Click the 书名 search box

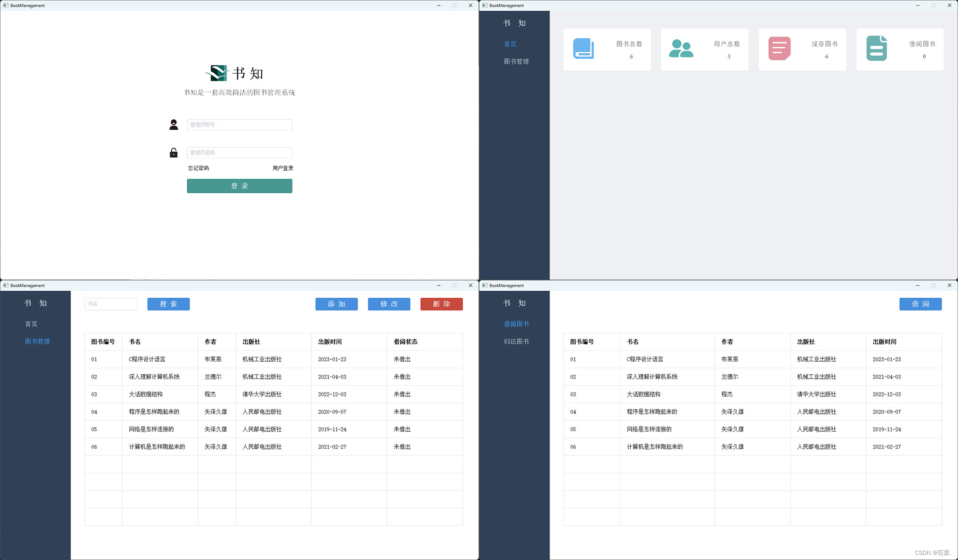(x=111, y=304)
